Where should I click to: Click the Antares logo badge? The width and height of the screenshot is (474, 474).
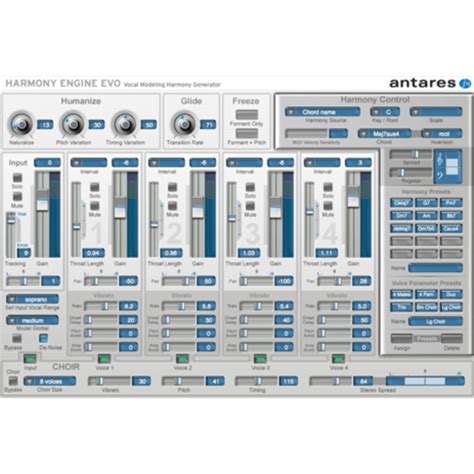(x=465, y=83)
